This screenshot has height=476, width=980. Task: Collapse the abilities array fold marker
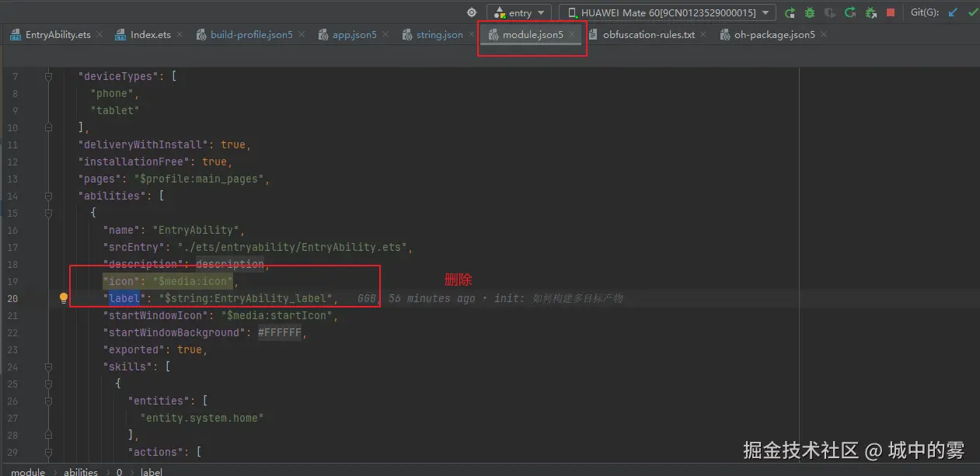coord(48,196)
